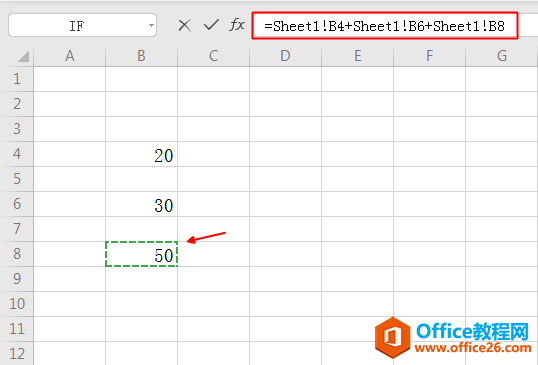Select row 6 header
This screenshot has height=365, width=538.
17,204
